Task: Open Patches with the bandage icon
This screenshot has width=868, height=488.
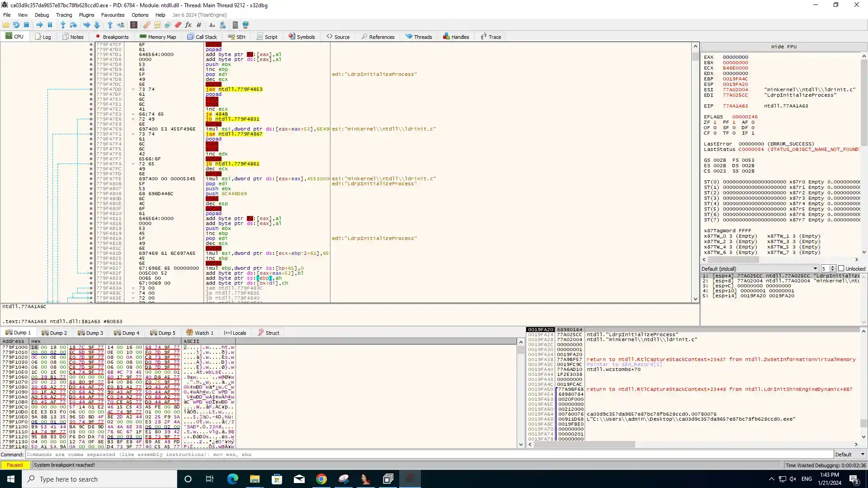Action: pos(146,25)
